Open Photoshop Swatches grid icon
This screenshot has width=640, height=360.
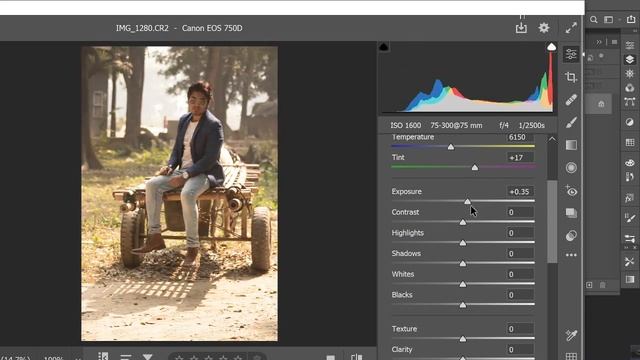pos(629,142)
